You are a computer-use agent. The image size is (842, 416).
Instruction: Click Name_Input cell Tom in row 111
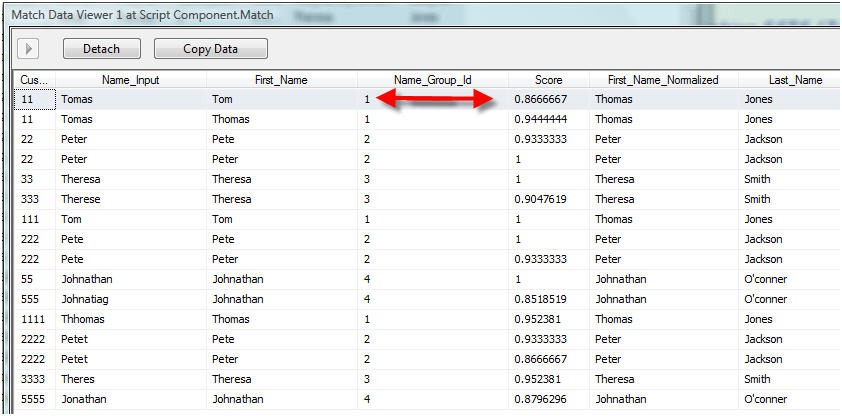(131, 219)
